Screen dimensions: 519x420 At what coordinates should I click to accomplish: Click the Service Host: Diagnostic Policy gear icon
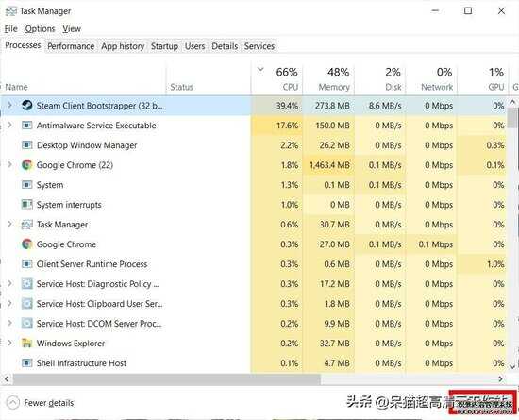tap(26, 284)
